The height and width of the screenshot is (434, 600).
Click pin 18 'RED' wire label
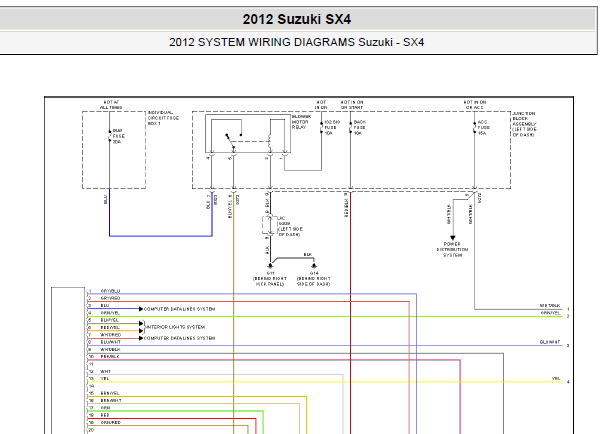coord(105,415)
